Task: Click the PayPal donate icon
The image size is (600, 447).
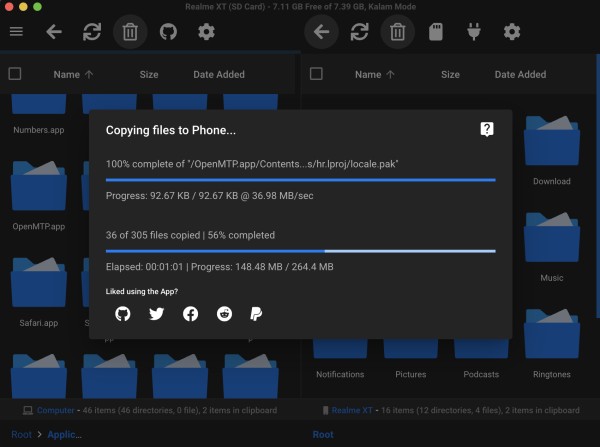Action: pos(257,314)
